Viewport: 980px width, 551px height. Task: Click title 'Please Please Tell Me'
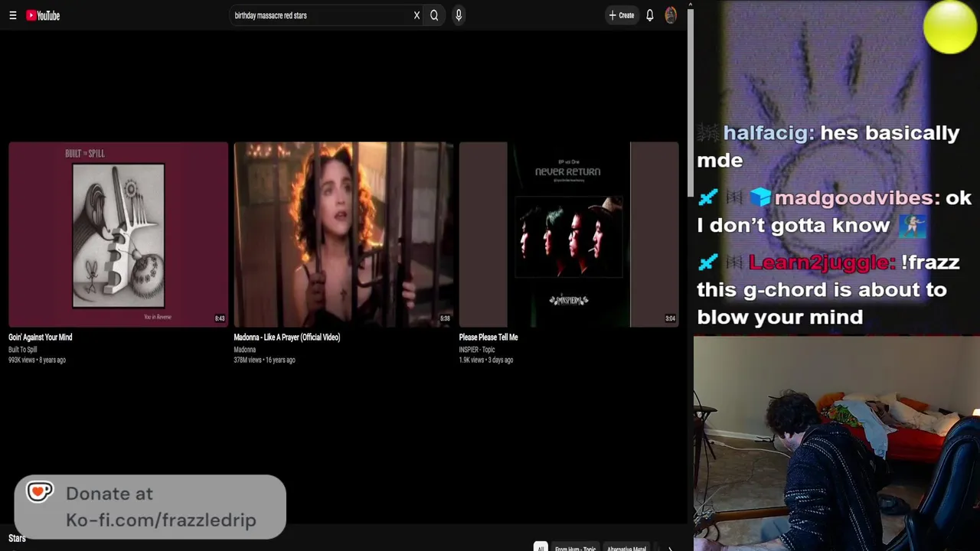488,337
